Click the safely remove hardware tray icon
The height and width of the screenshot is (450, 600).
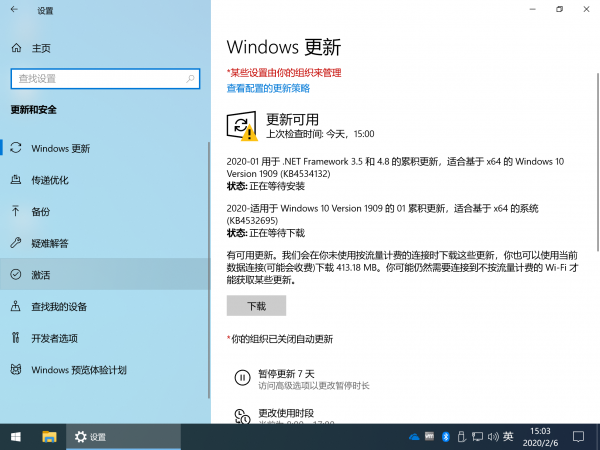(x=461, y=437)
